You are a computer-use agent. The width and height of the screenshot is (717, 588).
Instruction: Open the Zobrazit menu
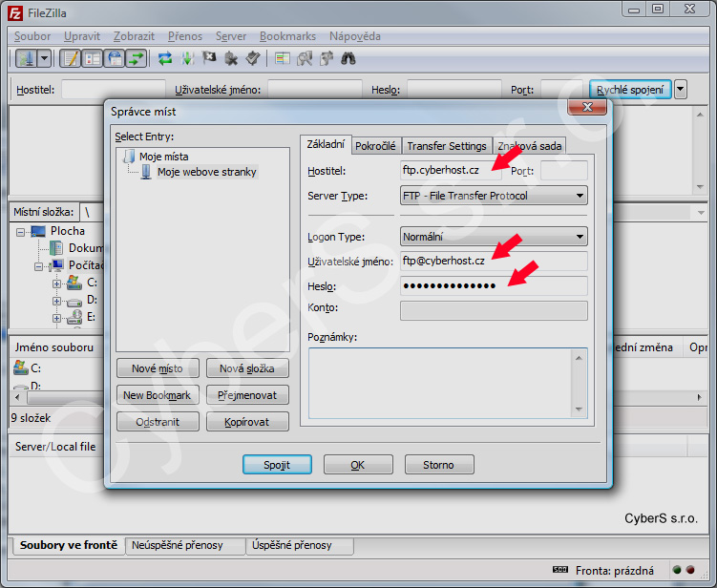(x=134, y=36)
